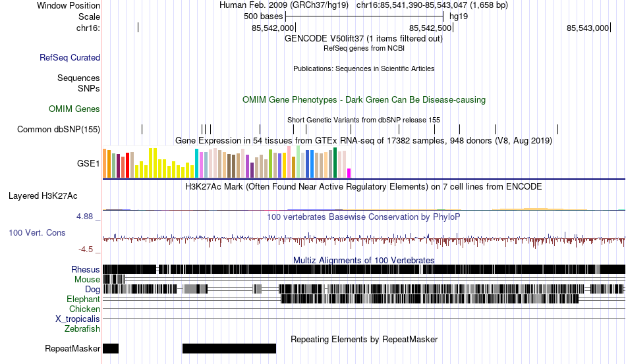626x364 pixels.
Task: Click the Common dbSNP(155) track label
Action: 59,129
